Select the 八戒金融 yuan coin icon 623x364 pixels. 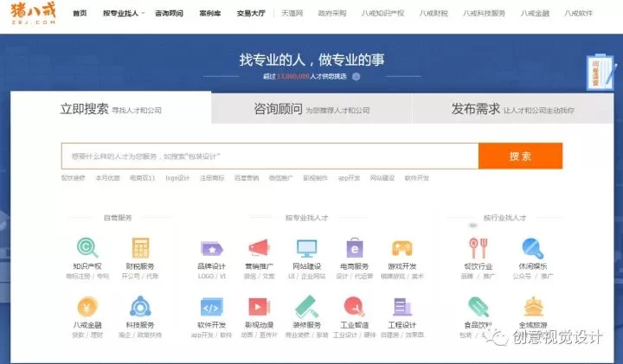click(87, 306)
